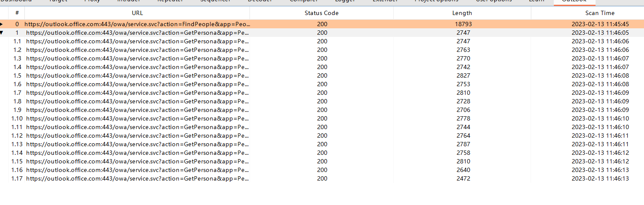This screenshot has width=644, height=205.
Task: Select the scan time in row 1.3
Action: (600, 58)
